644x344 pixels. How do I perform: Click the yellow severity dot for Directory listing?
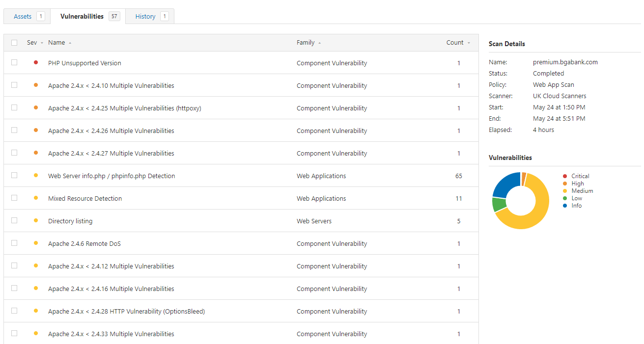click(36, 220)
